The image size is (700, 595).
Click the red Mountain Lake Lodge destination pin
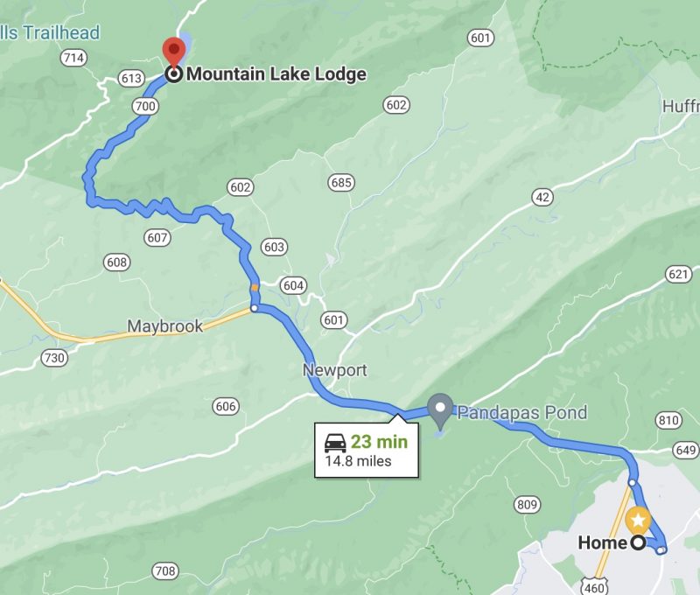pos(173,52)
